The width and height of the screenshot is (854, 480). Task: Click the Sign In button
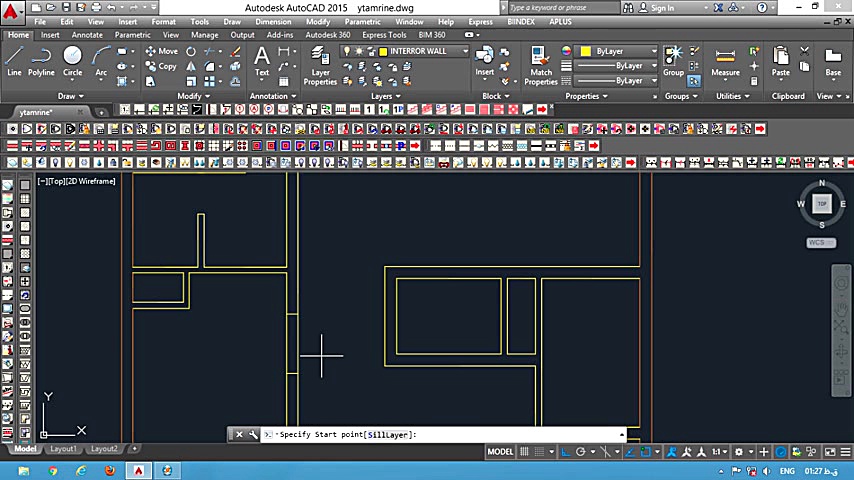click(x=662, y=8)
